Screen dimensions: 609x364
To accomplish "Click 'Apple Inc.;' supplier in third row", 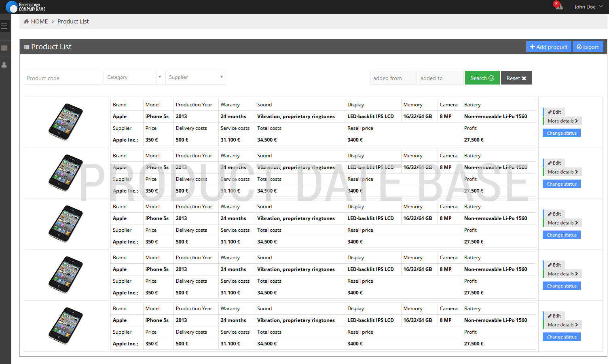I will click(125, 242).
